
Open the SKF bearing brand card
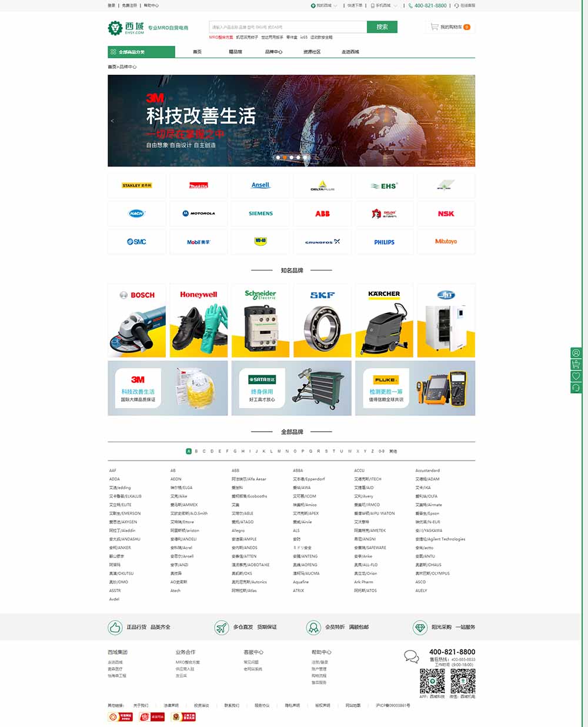point(322,321)
